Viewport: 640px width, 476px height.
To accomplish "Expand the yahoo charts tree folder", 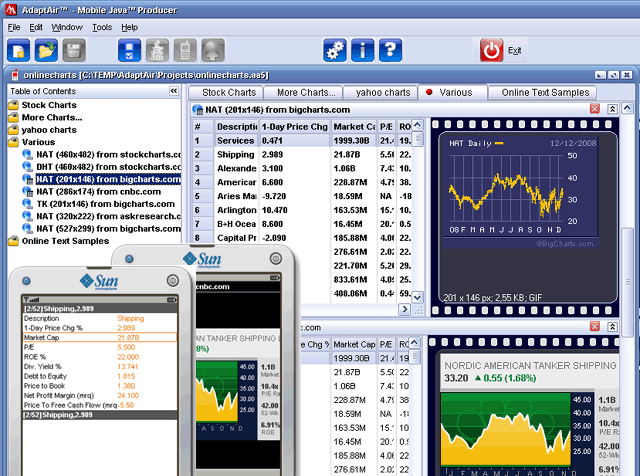I will coord(13,130).
